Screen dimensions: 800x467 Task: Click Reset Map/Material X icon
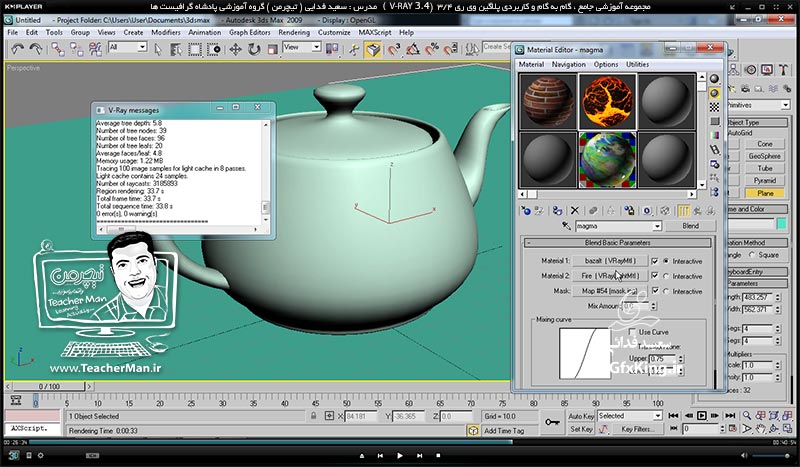575,211
